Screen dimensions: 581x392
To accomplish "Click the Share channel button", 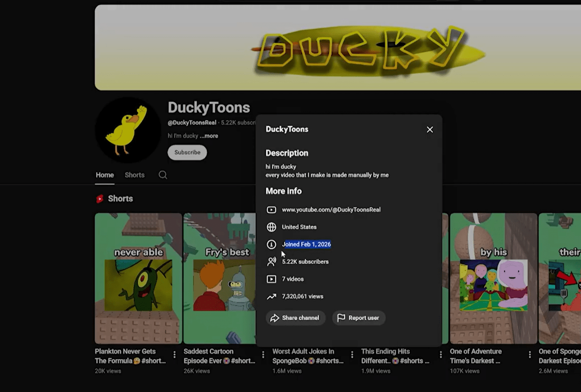I will (x=295, y=318).
